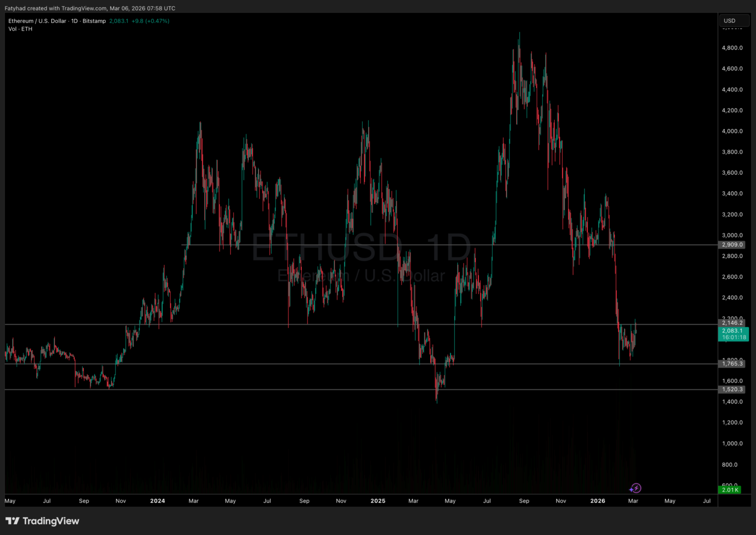Toggle the Vol · ETH volume indicator
Screen dimensions: 756x535
tap(19, 29)
